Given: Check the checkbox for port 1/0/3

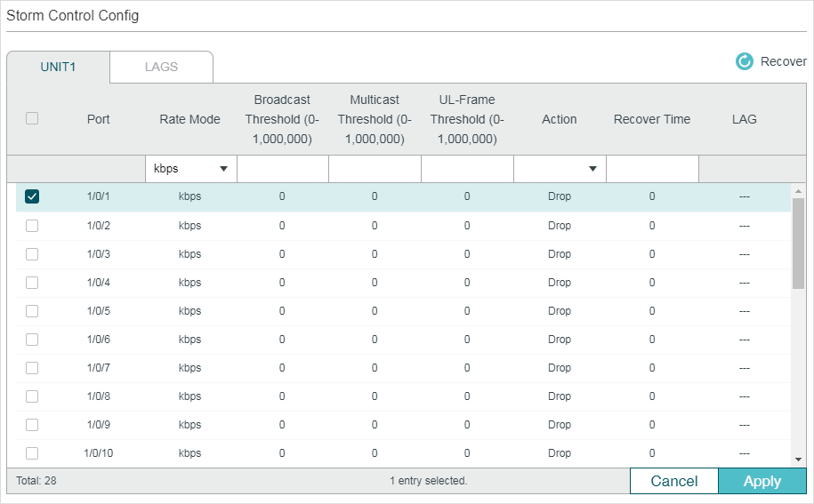Looking at the screenshot, I should click(32, 254).
